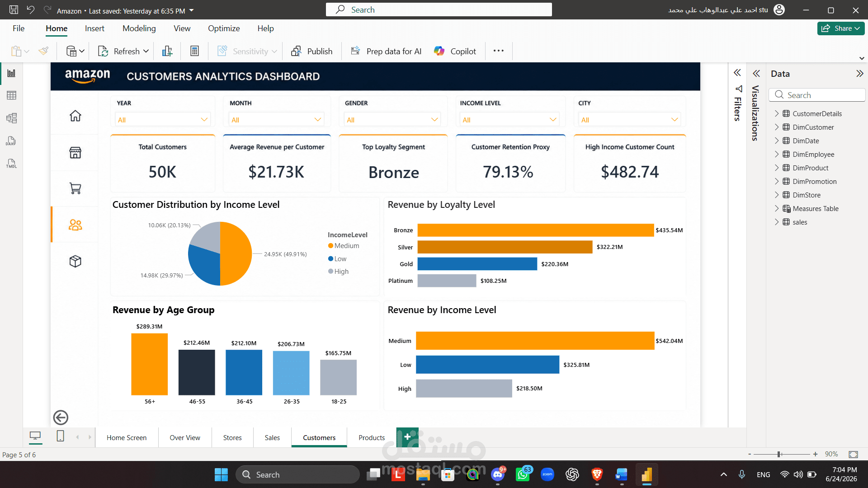Screen dimensions: 868x488
Task: Open the CITY slicer dropdown
Action: [629, 120]
